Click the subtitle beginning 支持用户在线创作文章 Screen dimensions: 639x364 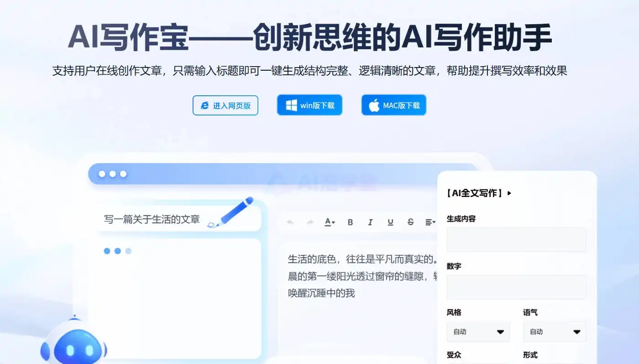point(310,71)
